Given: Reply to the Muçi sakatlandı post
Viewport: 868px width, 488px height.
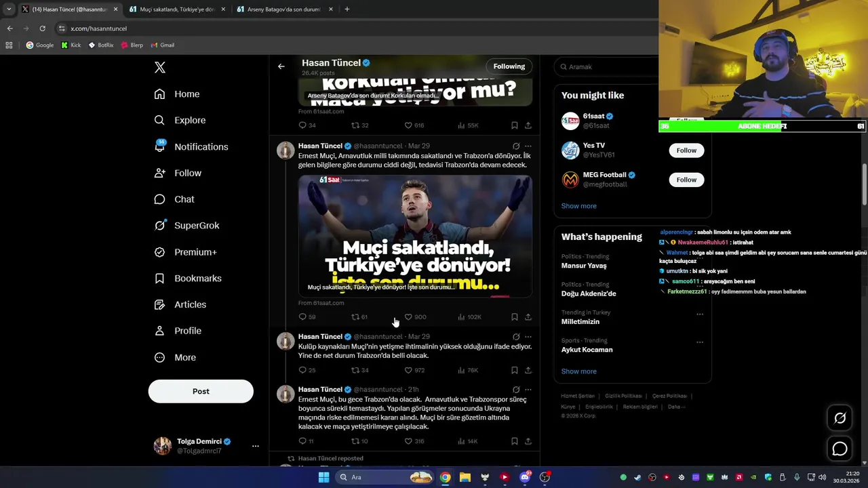Looking at the screenshot, I should pyautogui.click(x=307, y=317).
